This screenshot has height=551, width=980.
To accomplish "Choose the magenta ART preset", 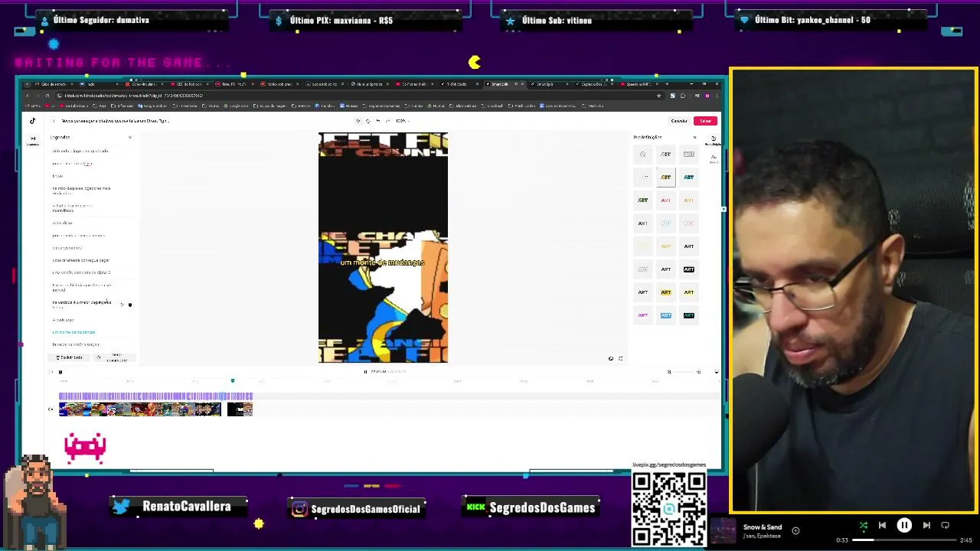I will pos(643,315).
